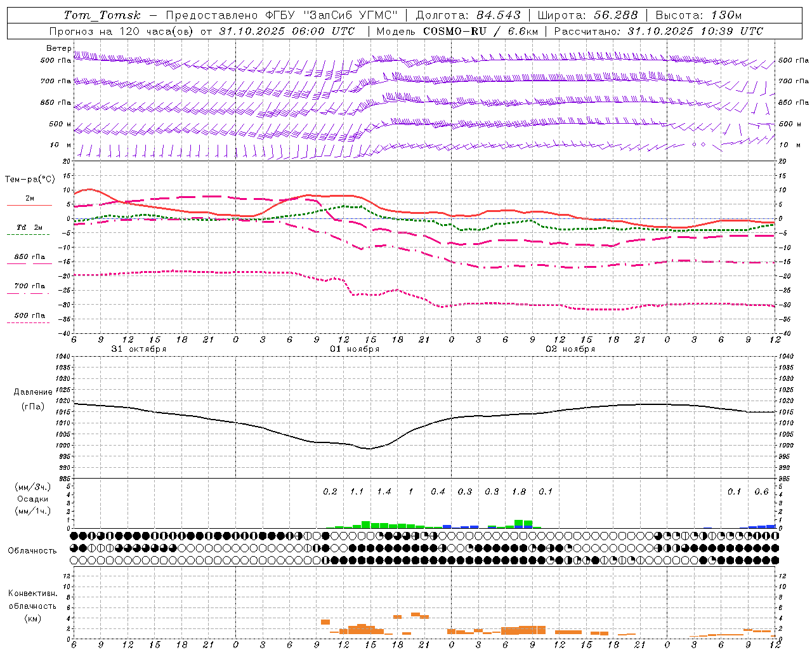Viewport: 812px width, 650px height.
Task: Click the Долгота: 84.543 header value
Action: tap(468, 15)
